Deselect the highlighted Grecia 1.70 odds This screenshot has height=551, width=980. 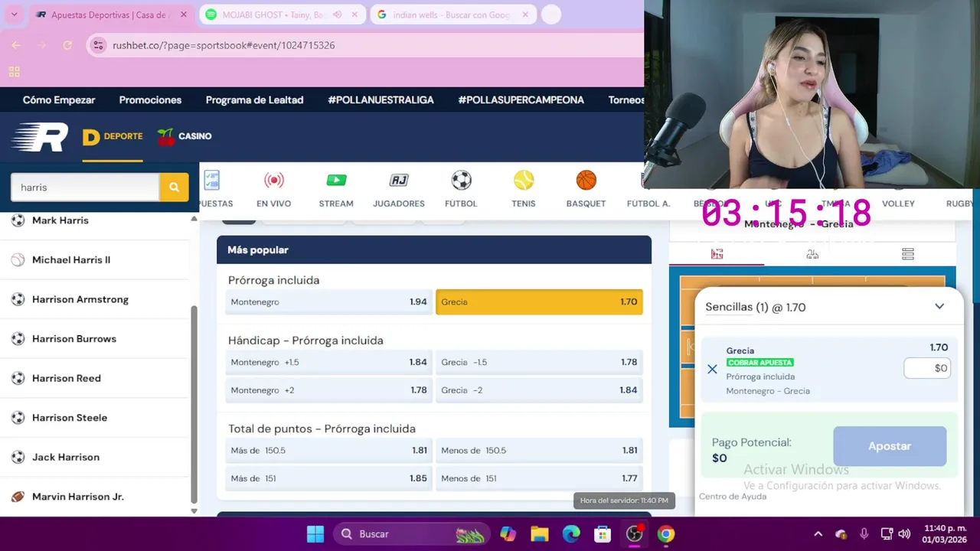pyautogui.click(x=539, y=302)
